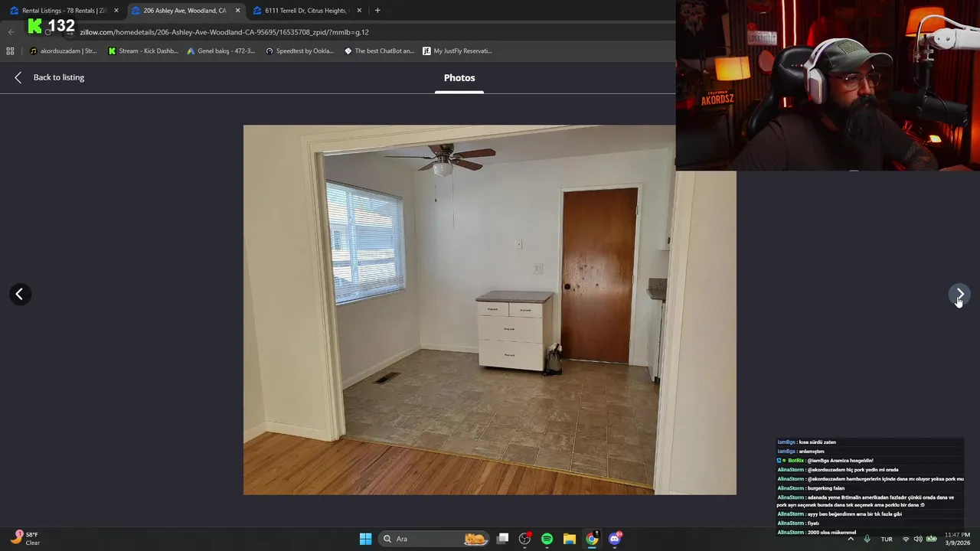The image size is (980, 551).
Task: Close the Rental Listings browser tab
Action: (116, 11)
